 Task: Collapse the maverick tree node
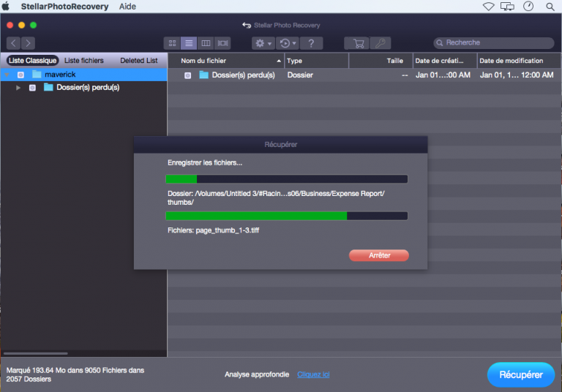click(x=7, y=75)
